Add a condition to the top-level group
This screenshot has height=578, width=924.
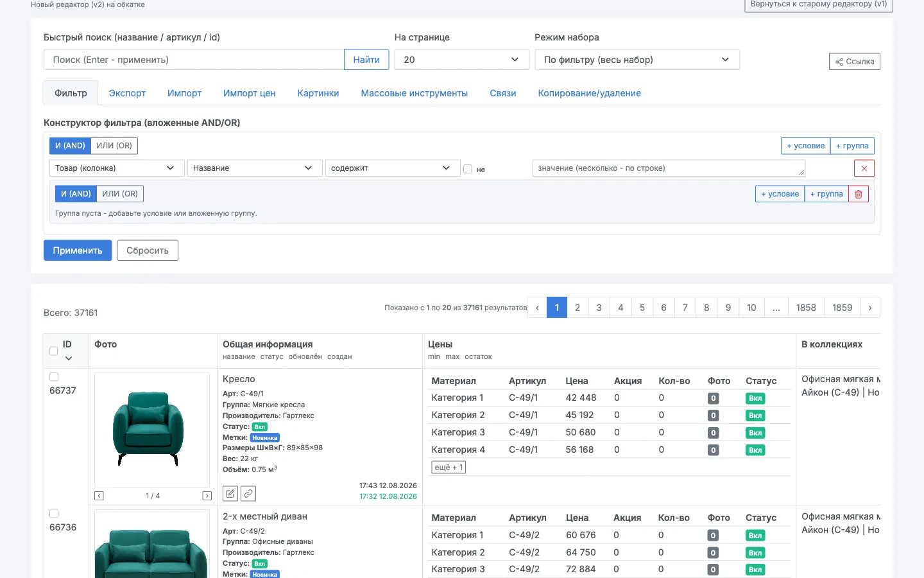point(805,146)
